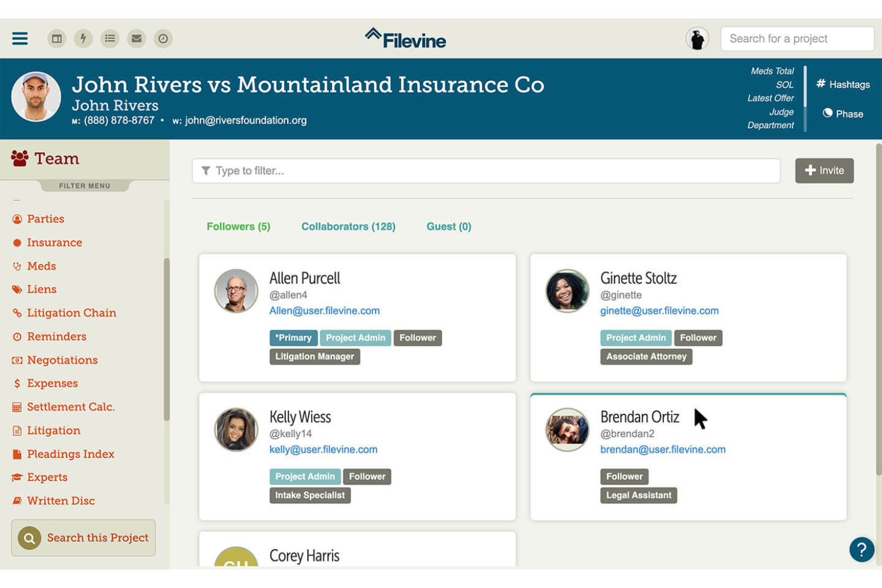Open the Negotiations section in sidebar
Viewport: 882px width, 588px height.
[62, 360]
